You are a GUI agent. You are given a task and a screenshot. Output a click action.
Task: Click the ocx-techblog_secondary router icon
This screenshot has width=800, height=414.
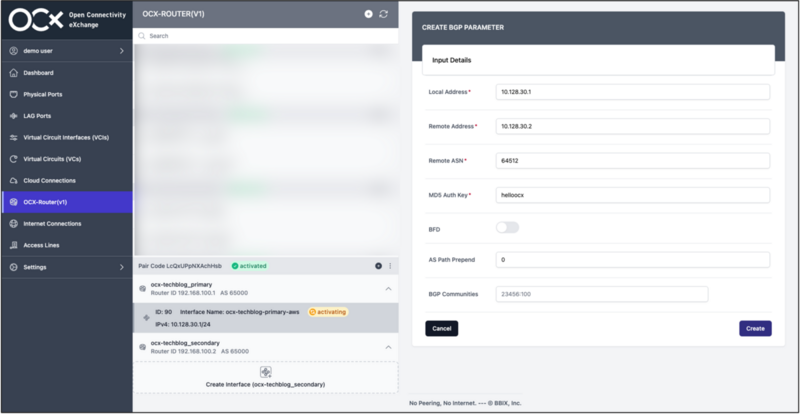[x=143, y=347]
